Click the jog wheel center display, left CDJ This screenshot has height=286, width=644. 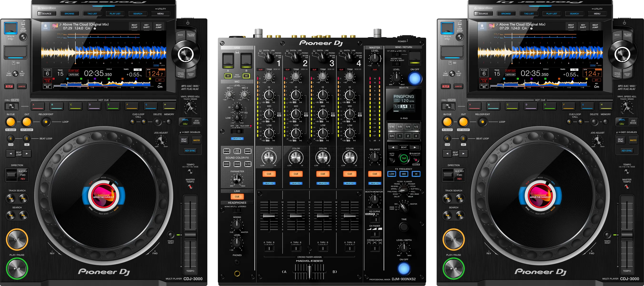pyautogui.click(x=104, y=196)
